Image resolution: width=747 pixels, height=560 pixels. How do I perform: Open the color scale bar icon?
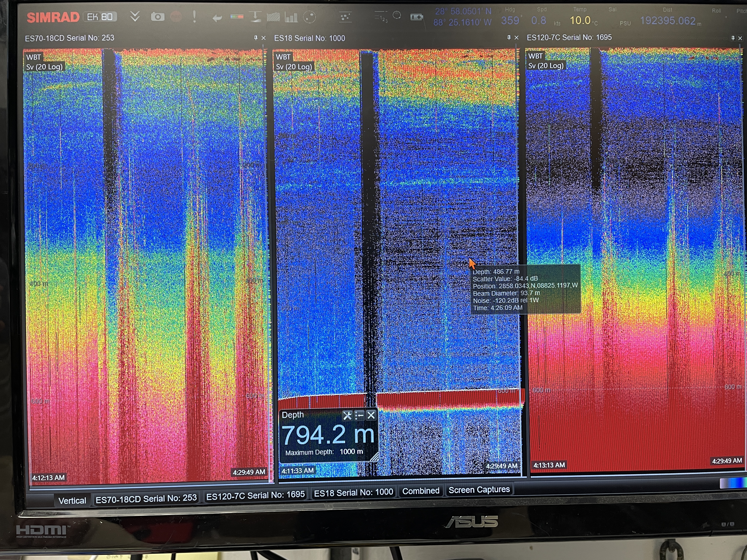pyautogui.click(x=237, y=16)
